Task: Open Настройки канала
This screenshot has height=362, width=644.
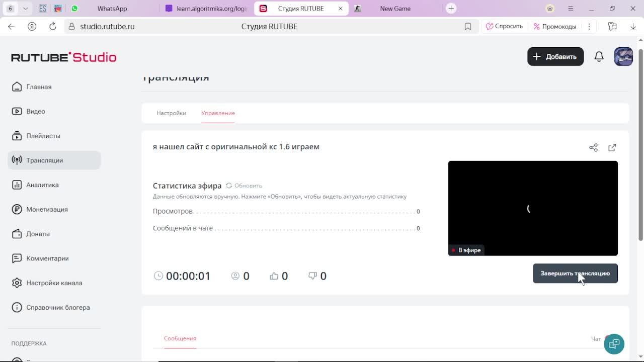Action: pos(47,283)
